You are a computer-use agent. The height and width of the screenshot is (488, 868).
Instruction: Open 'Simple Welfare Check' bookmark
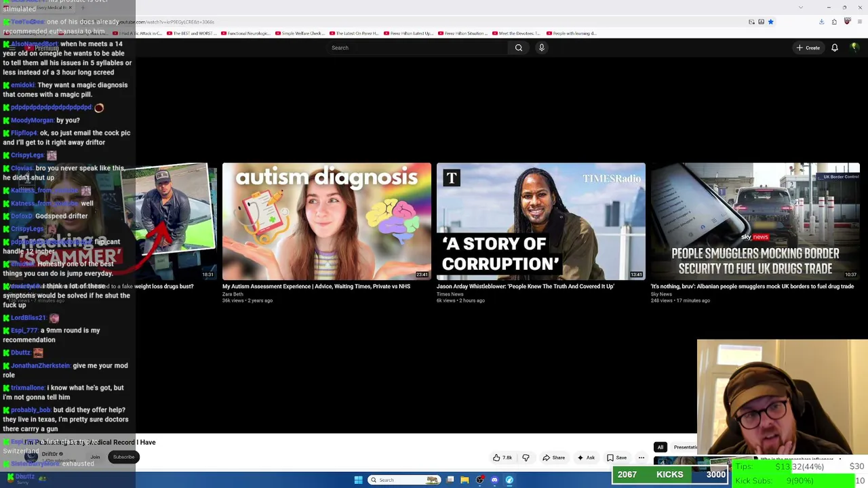coord(300,33)
